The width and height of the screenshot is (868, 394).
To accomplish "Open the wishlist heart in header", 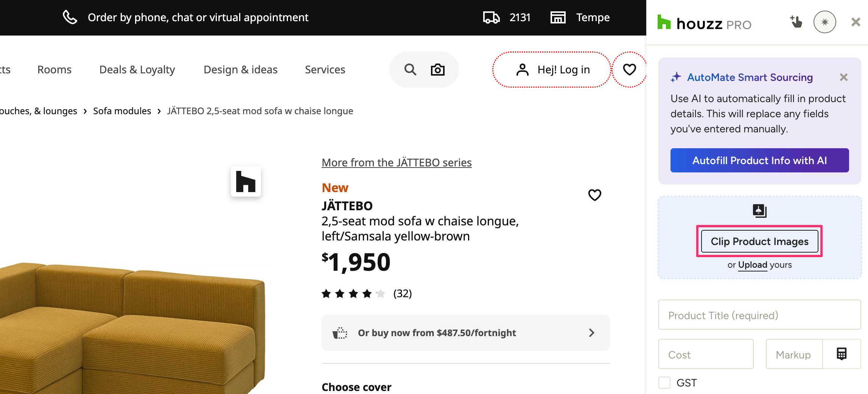I will coord(629,70).
